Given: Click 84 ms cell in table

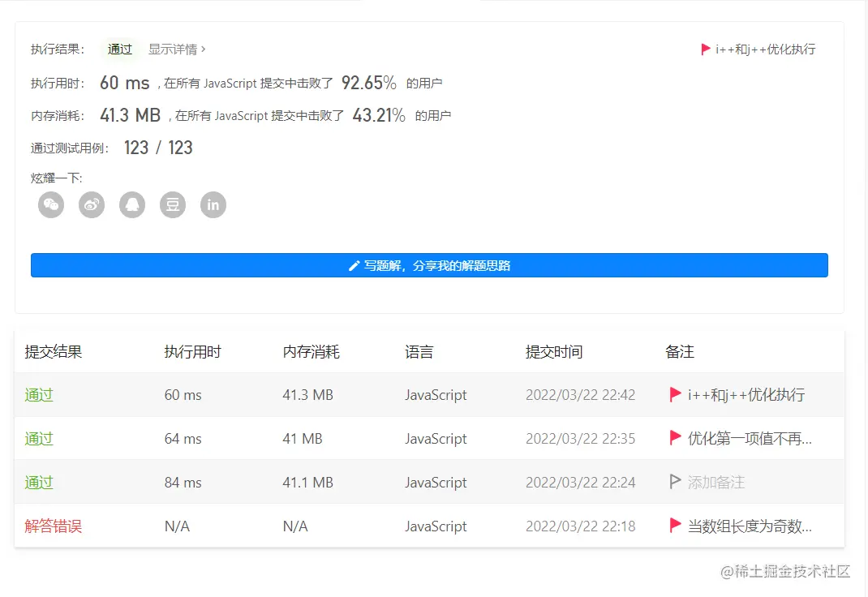Looking at the screenshot, I should (x=183, y=483).
